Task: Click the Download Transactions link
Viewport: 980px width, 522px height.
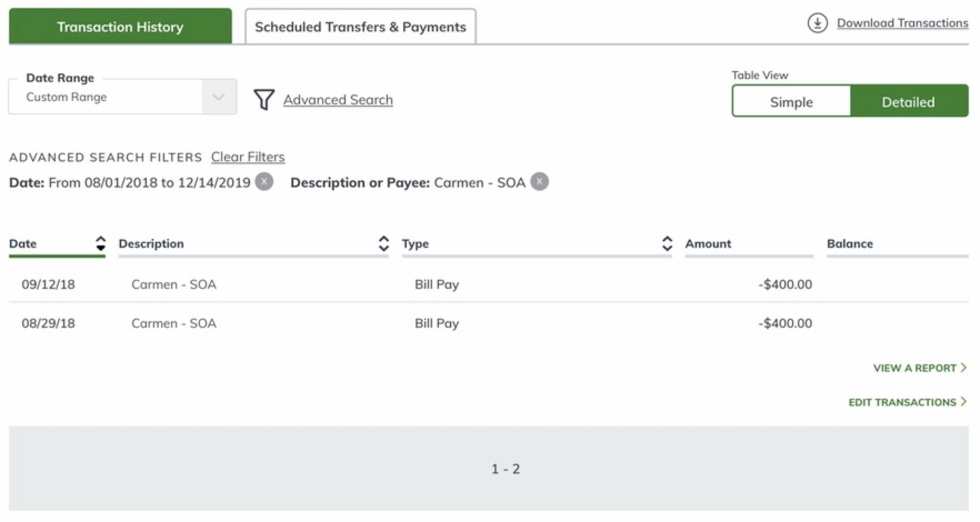Action: [902, 23]
